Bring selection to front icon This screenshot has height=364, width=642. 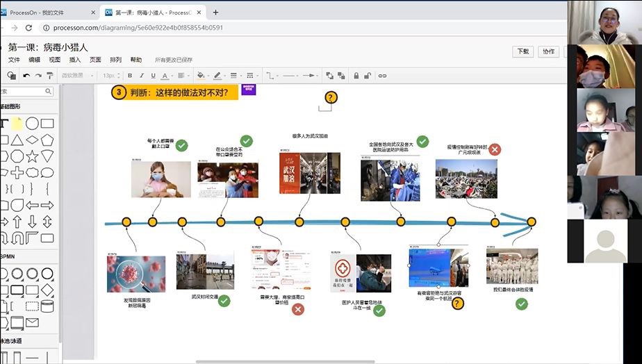click(329, 75)
